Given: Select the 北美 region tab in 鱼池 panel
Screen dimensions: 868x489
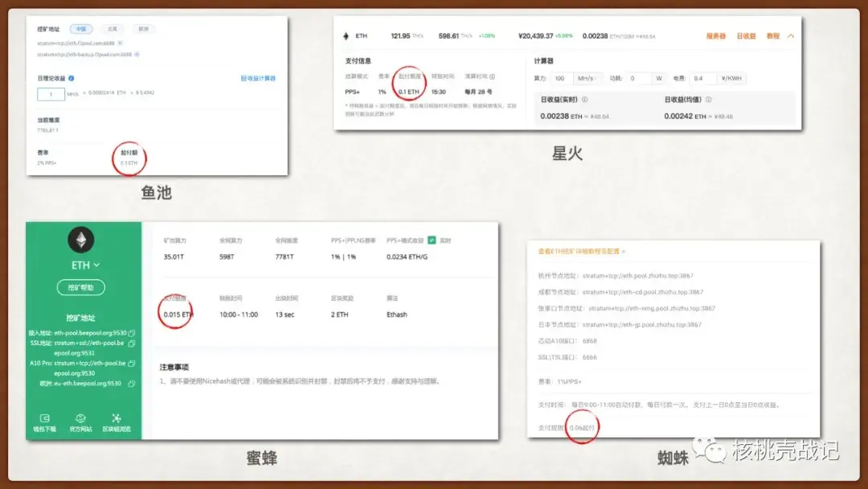Looking at the screenshot, I should coord(113,29).
